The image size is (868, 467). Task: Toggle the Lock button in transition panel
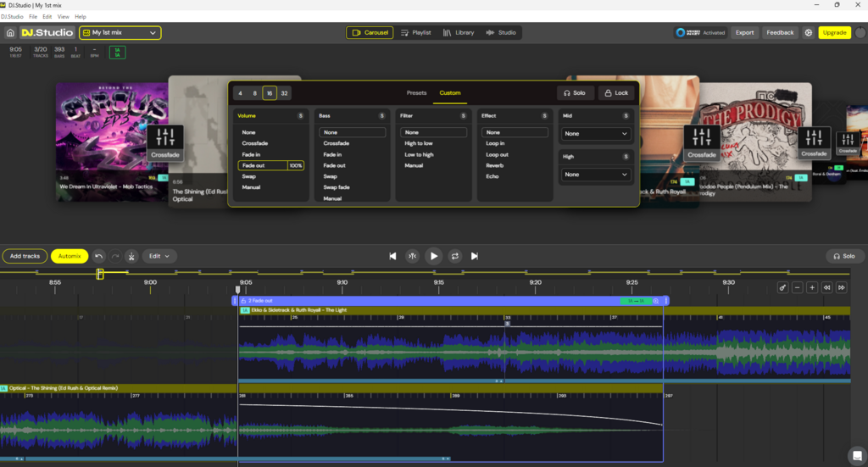tap(616, 93)
